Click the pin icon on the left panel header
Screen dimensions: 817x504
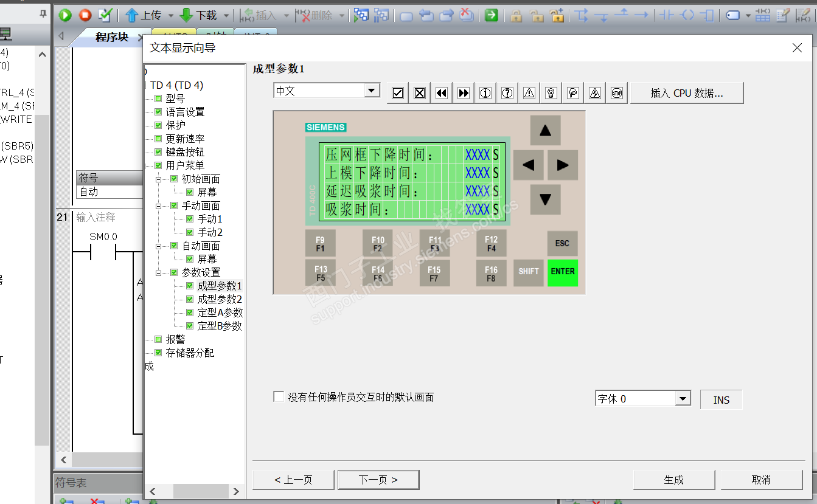(43, 14)
